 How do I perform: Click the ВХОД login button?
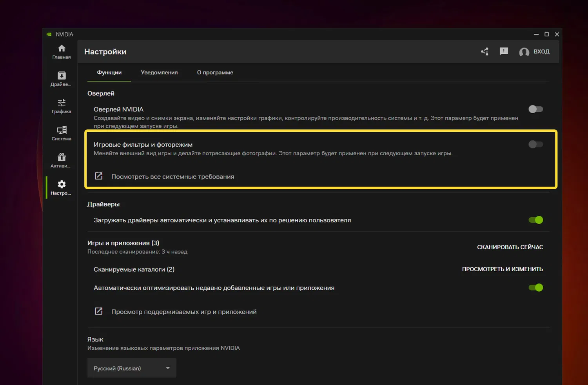541,52
